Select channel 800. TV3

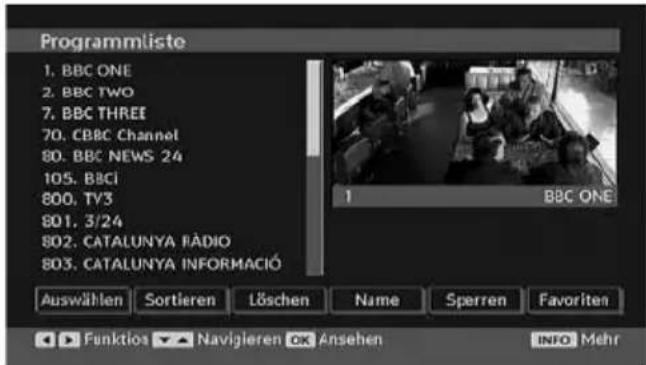tap(77, 199)
